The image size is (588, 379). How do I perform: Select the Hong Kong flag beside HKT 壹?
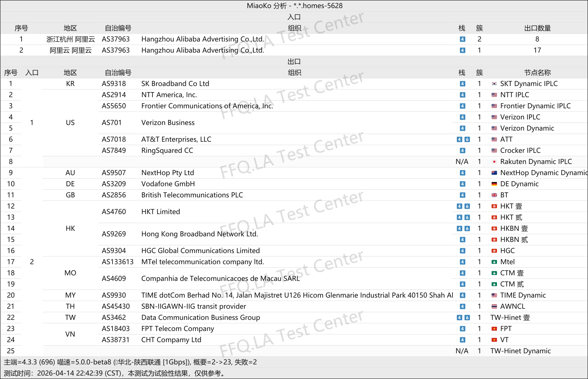coord(494,206)
